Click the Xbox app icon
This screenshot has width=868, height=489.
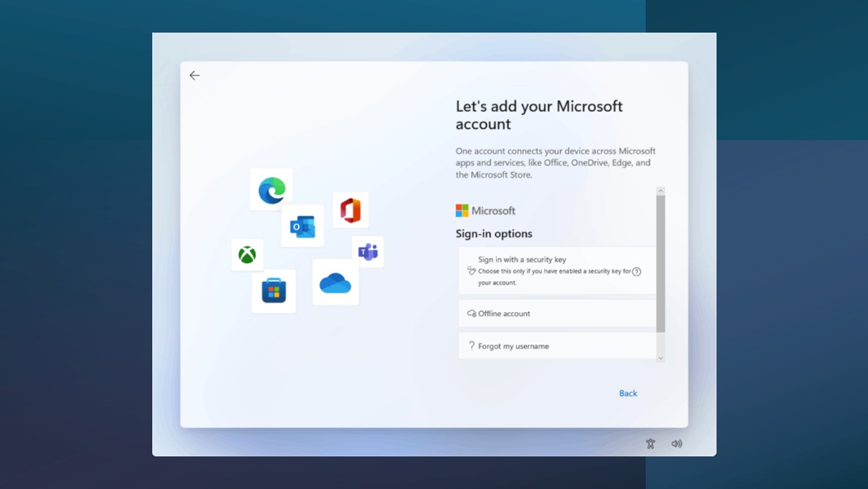pyautogui.click(x=247, y=255)
